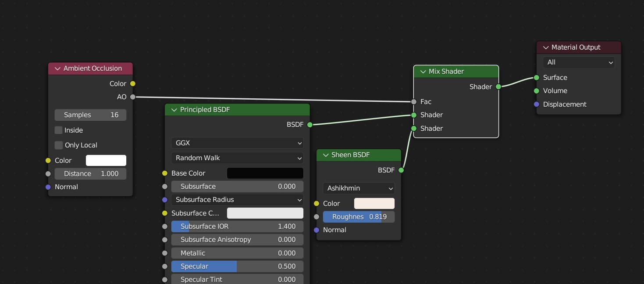Click the Material Output Volume socket
The image size is (644, 284).
click(537, 91)
